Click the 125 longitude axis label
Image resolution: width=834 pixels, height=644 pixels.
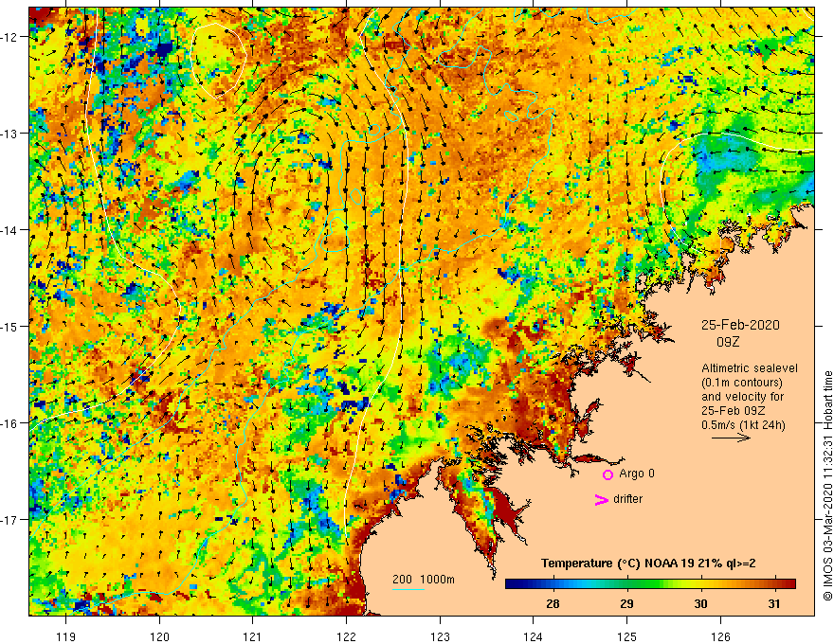pyautogui.click(x=627, y=636)
